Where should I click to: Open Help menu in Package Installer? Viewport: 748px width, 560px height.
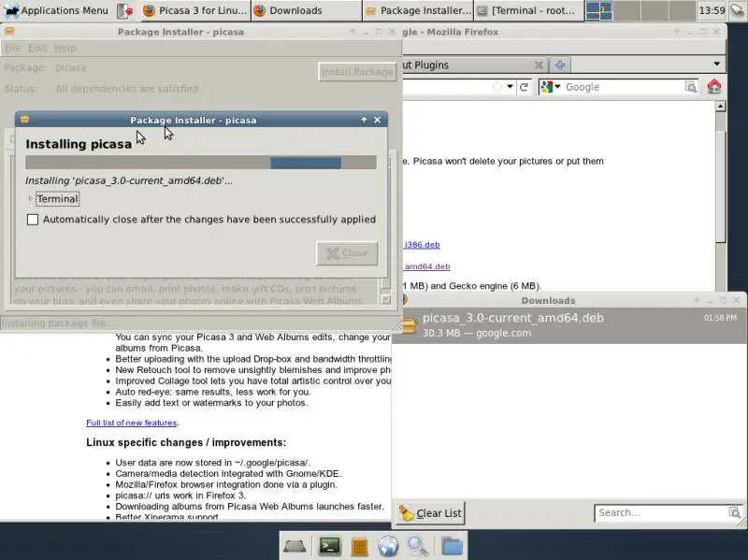(x=65, y=48)
